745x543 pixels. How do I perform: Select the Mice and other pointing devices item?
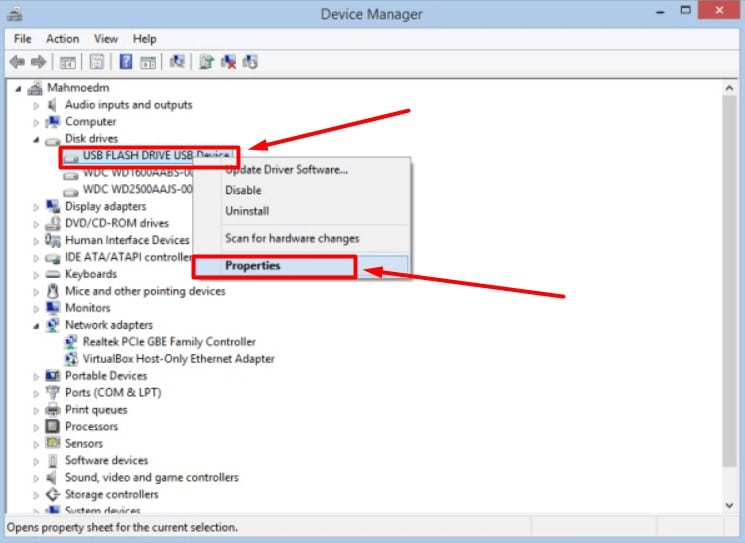[x=145, y=291]
